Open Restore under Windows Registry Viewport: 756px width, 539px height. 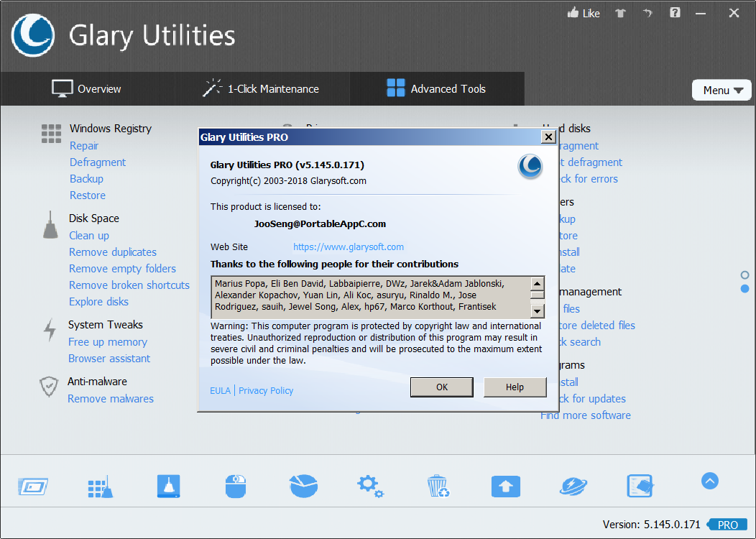88,195
